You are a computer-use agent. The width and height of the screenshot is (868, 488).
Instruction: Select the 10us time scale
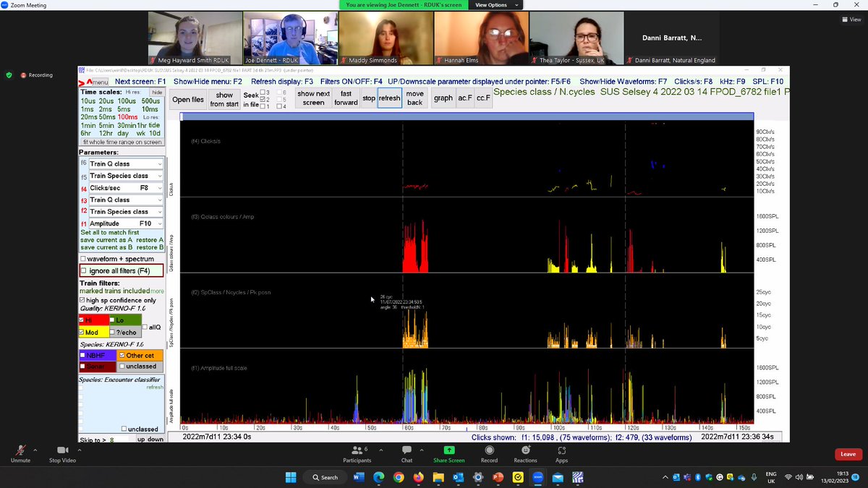click(88, 100)
